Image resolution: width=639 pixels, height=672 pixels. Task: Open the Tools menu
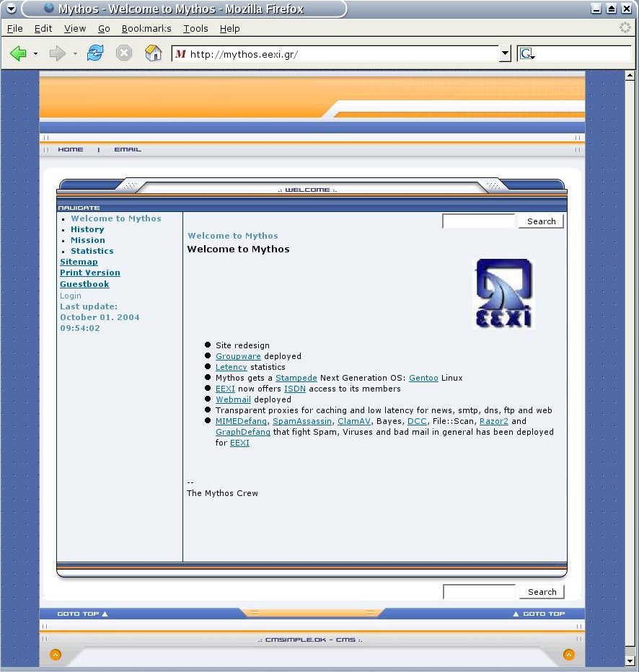(196, 29)
